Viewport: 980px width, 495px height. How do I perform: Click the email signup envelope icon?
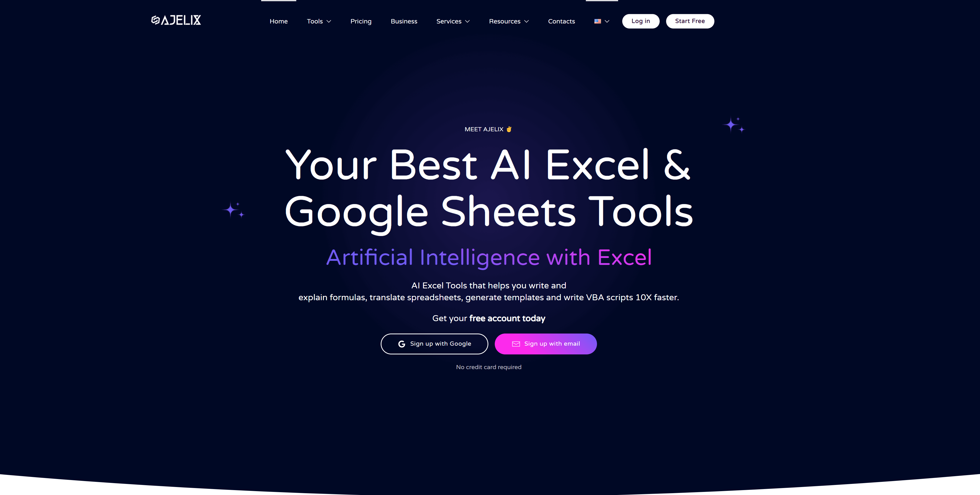(x=515, y=344)
